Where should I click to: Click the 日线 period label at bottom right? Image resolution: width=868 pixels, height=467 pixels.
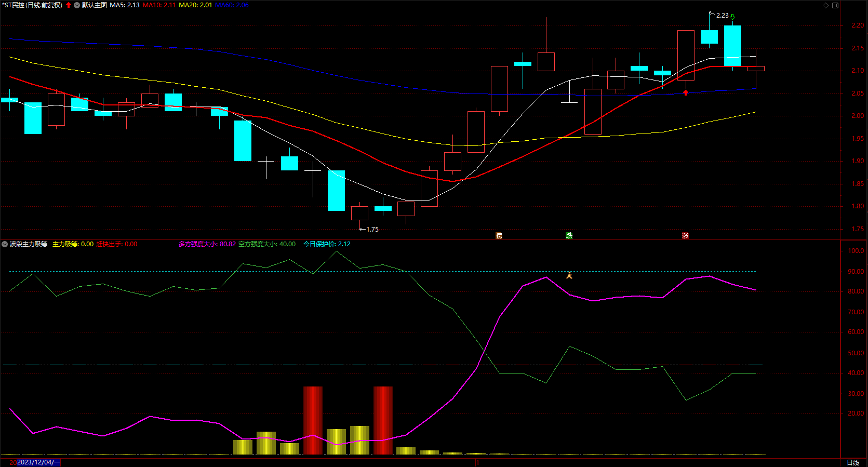(x=853, y=462)
